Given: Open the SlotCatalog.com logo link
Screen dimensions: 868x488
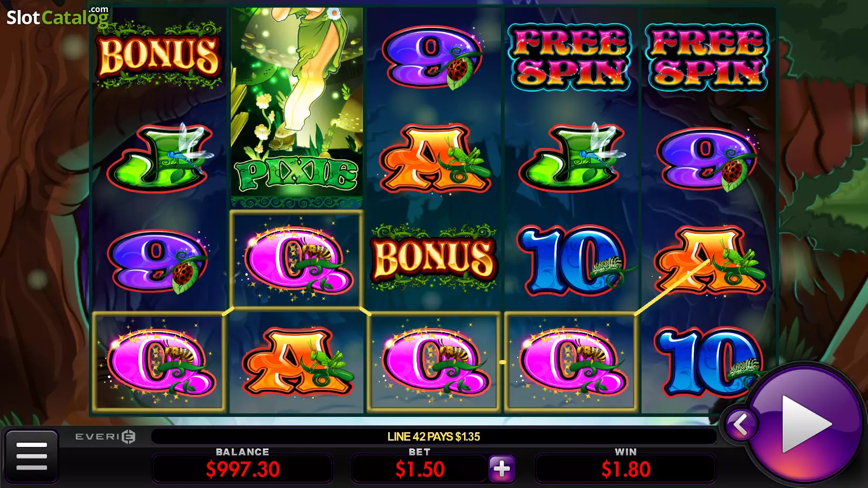Looking at the screenshot, I should (x=58, y=17).
